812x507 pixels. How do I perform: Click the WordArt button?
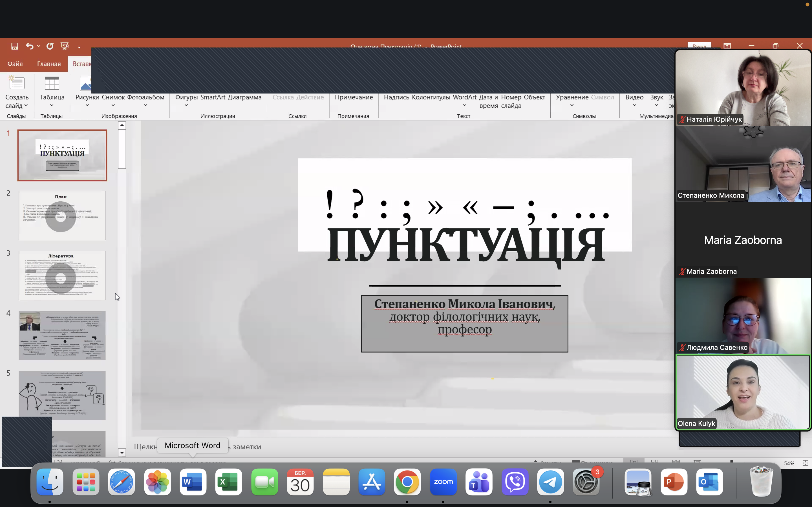pyautogui.click(x=464, y=97)
